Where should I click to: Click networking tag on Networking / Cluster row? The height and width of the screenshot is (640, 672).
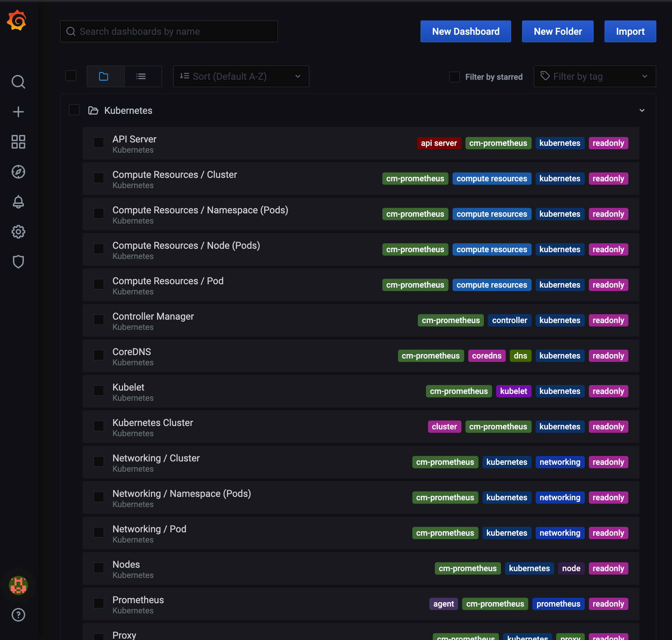click(x=560, y=462)
